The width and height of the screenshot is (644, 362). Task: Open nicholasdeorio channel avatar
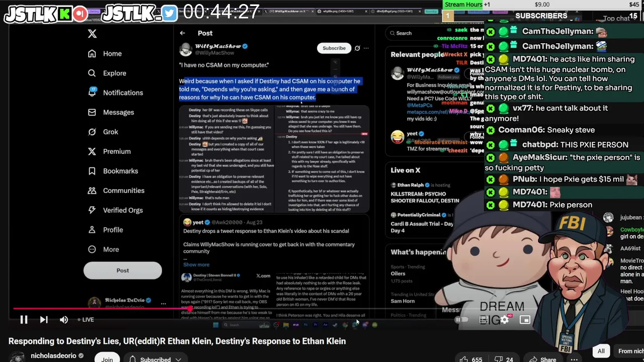(18, 356)
